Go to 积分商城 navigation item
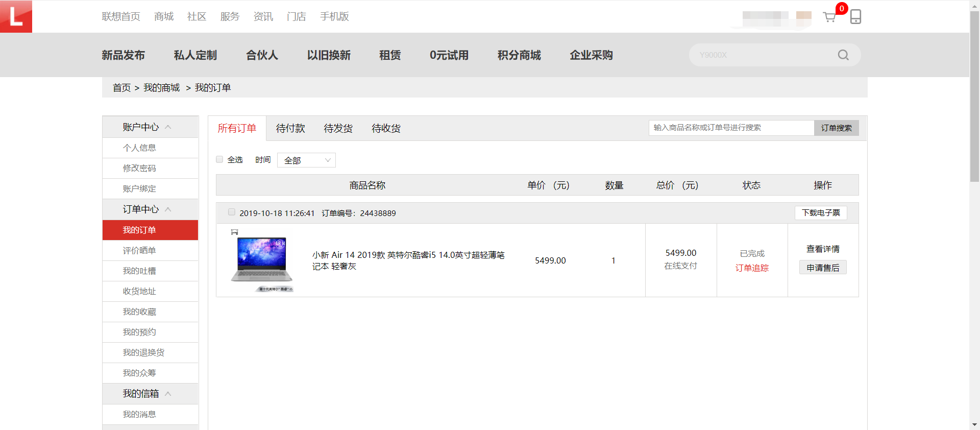The width and height of the screenshot is (980, 430). point(519,55)
